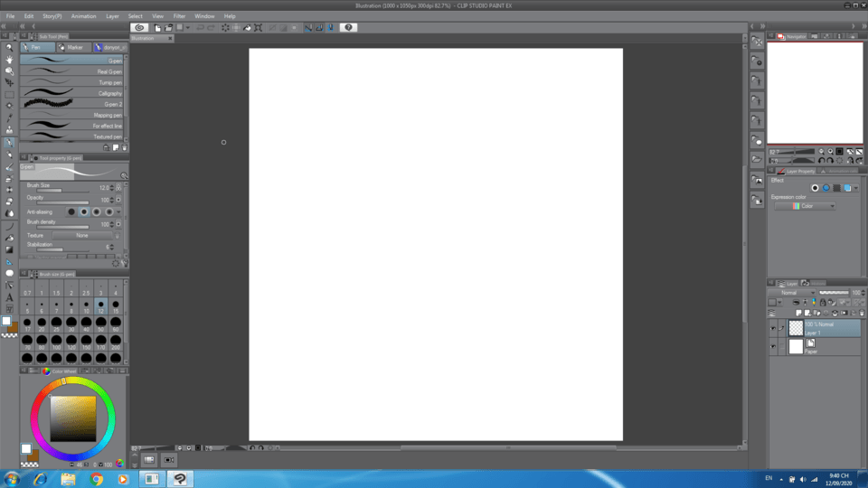This screenshot has height=488, width=868.
Task: Expand the anti-aliasing options arrow
Action: pyautogui.click(x=118, y=211)
